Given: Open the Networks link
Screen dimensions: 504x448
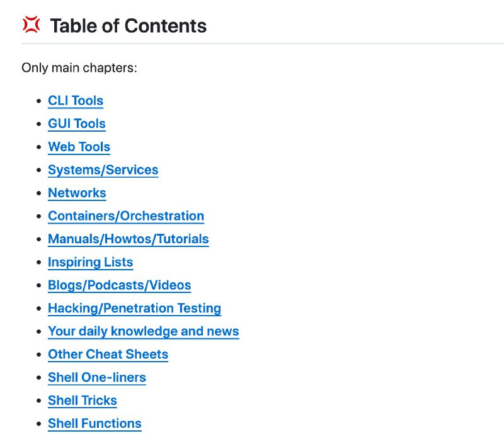Looking at the screenshot, I should pos(77,193).
